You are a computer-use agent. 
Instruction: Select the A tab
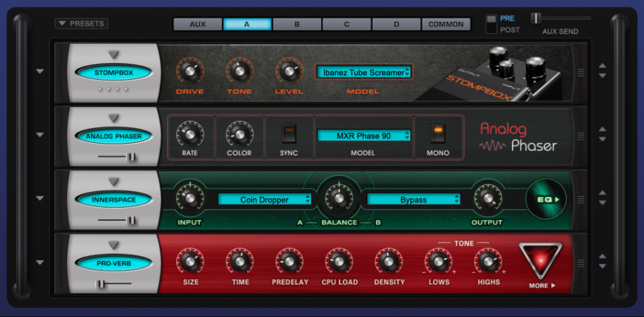247,24
